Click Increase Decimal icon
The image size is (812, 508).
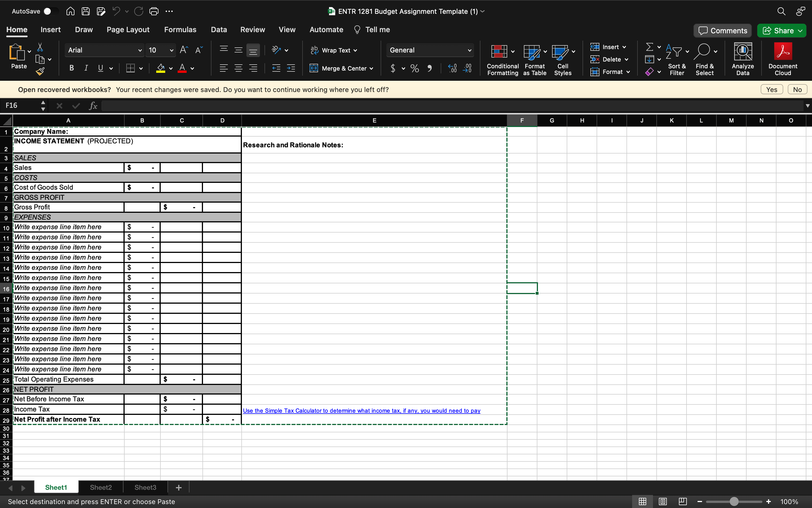[x=453, y=69]
